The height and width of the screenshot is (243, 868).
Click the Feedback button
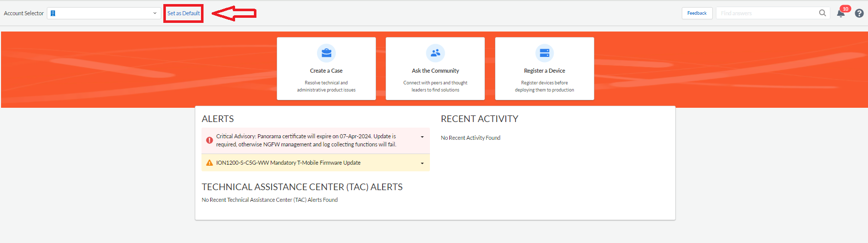coord(697,13)
